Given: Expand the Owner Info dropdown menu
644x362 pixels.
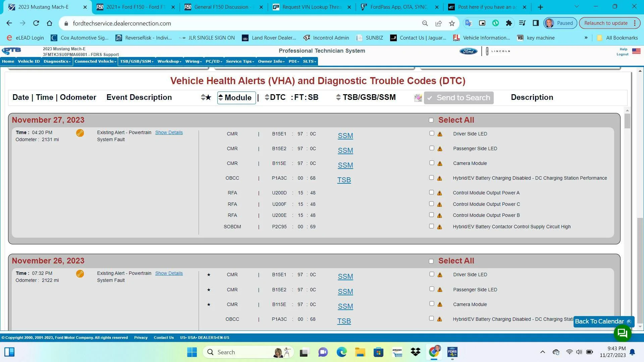Looking at the screenshot, I should 271,61.
